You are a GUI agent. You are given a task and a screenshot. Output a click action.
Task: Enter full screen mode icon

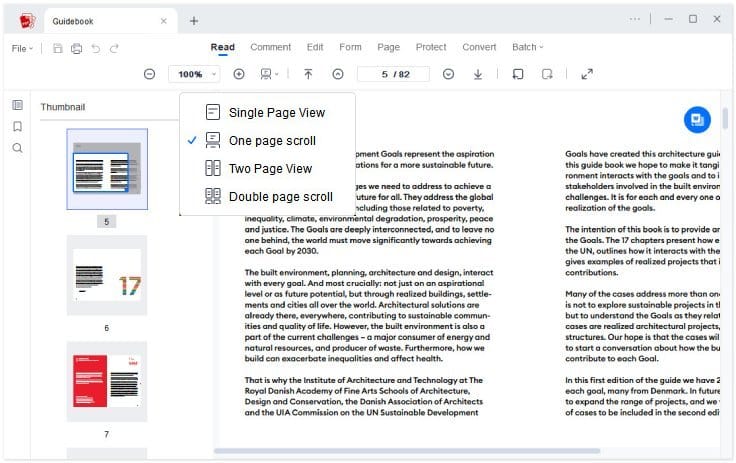[587, 74]
